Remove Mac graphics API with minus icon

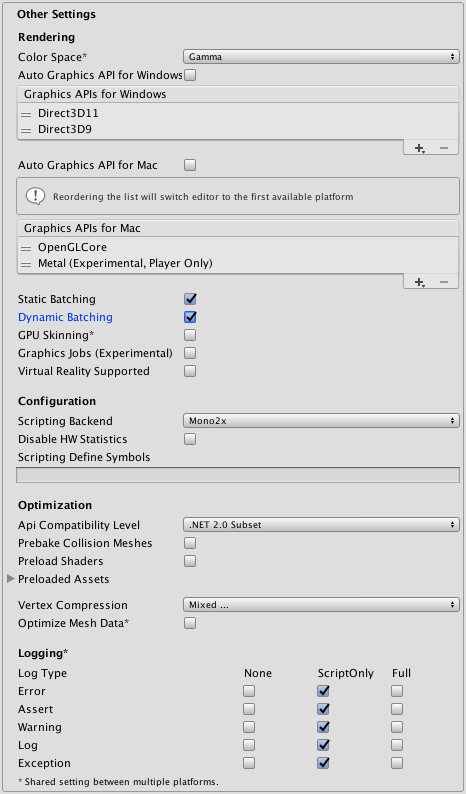pyautogui.click(x=444, y=282)
